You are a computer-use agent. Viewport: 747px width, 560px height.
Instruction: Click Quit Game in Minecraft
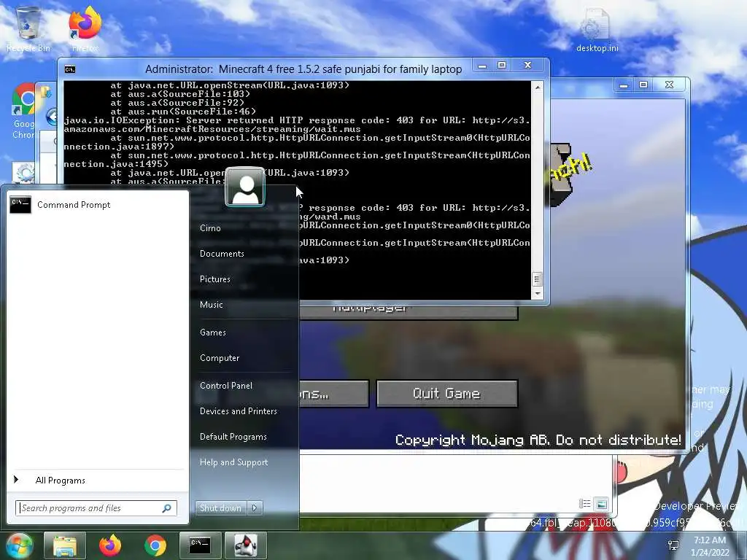click(447, 393)
